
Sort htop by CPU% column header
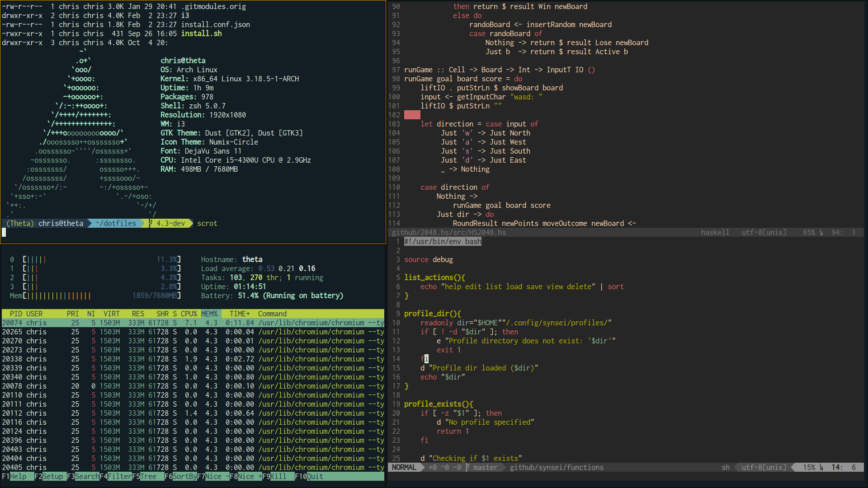pos(189,314)
